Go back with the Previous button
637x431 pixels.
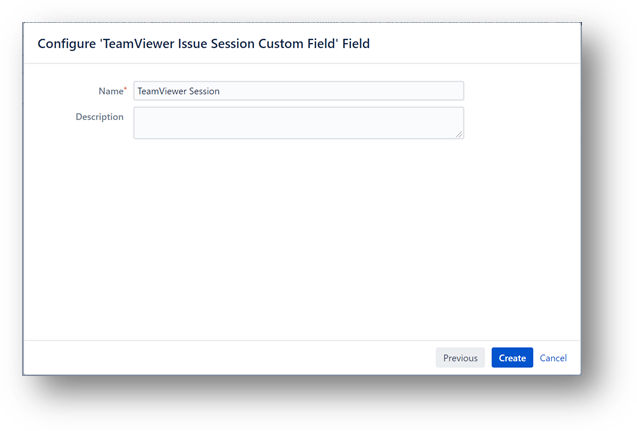pyautogui.click(x=460, y=358)
